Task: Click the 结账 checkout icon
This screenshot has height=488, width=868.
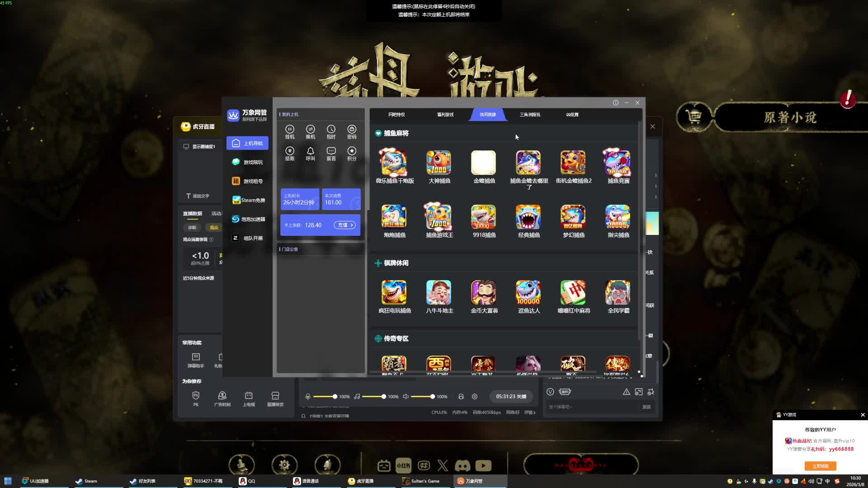Action: (x=290, y=151)
